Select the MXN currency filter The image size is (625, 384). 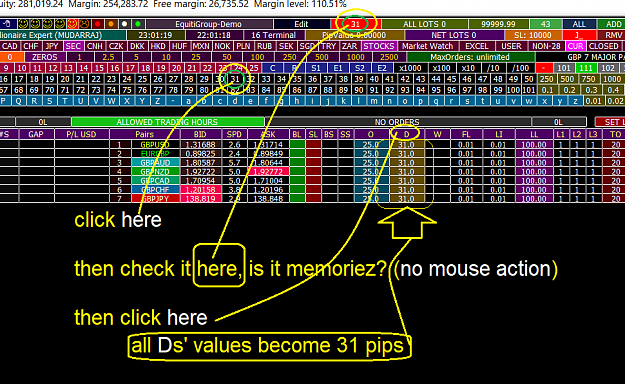pyautogui.click(x=200, y=46)
